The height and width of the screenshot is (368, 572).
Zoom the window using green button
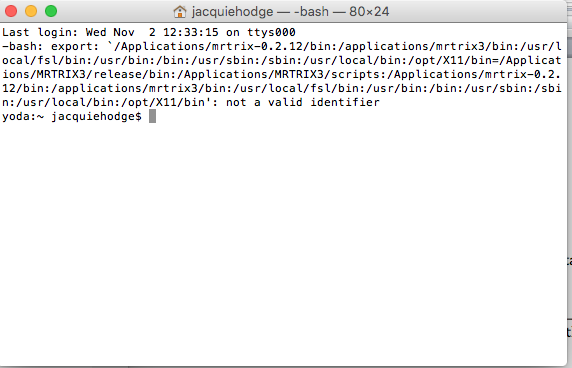[x=51, y=11]
